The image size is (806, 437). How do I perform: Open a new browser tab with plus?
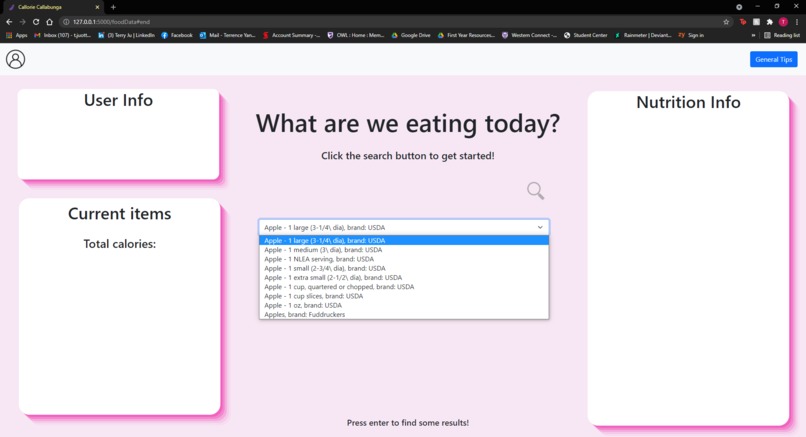point(113,7)
